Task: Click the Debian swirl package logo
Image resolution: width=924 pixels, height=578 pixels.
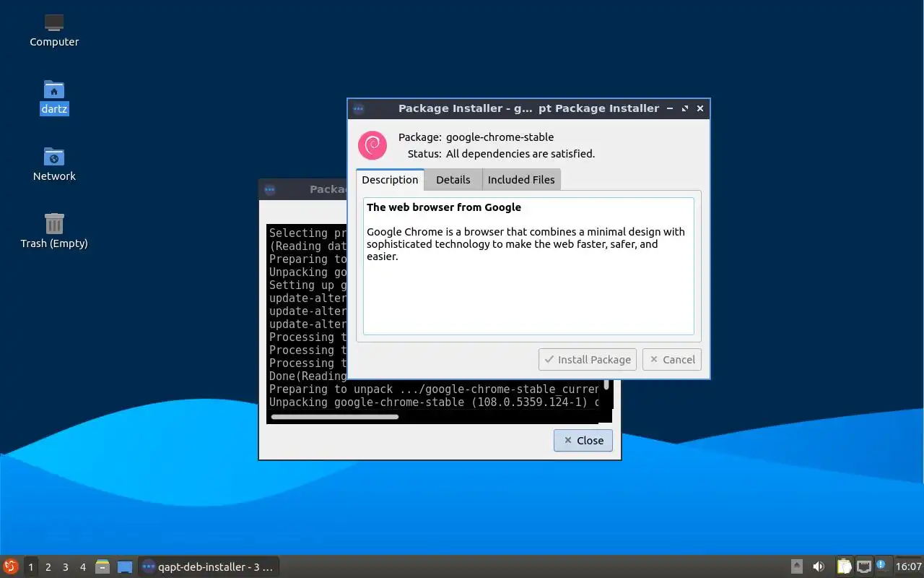Action: [x=372, y=145]
